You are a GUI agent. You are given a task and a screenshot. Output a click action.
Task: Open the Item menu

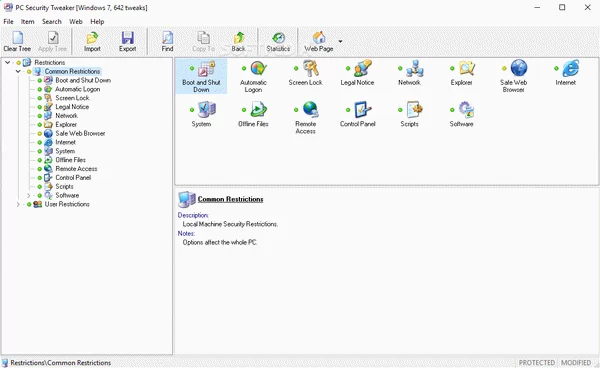pos(28,21)
